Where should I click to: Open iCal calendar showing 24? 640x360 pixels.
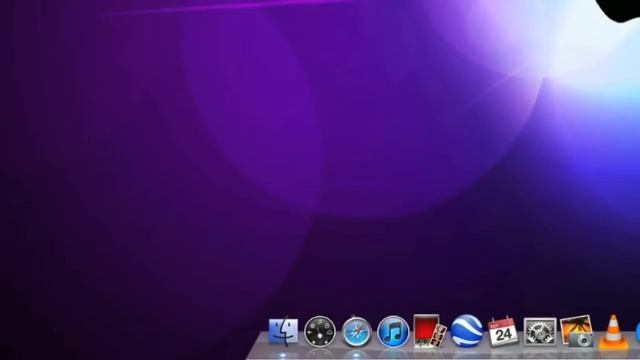coord(503,332)
